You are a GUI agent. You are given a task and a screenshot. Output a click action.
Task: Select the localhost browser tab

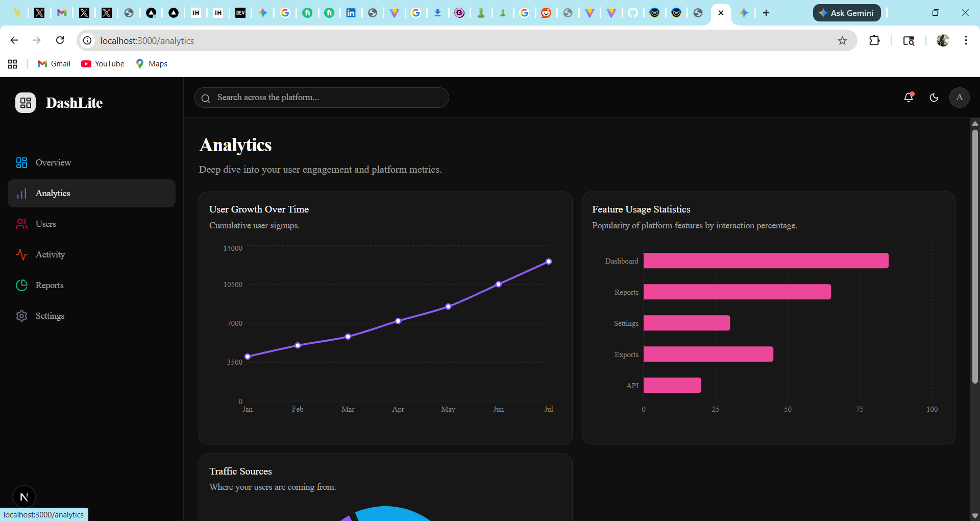pyautogui.click(x=721, y=13)
